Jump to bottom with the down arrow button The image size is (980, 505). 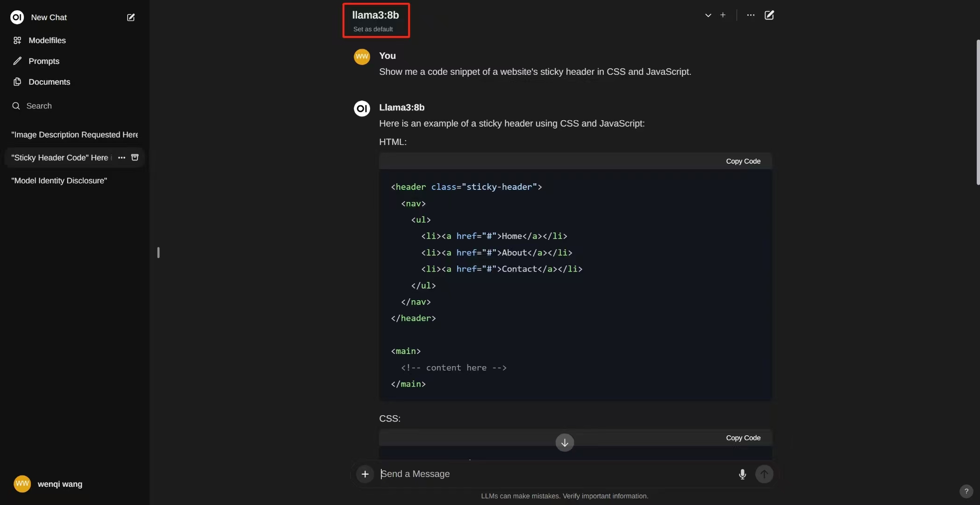tap(565, 442)
